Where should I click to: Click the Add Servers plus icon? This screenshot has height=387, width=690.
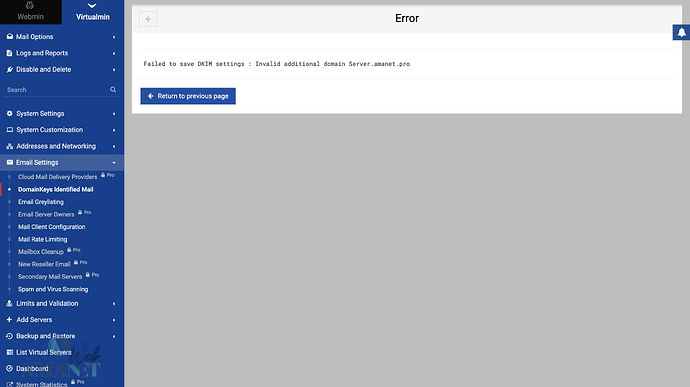9,320
